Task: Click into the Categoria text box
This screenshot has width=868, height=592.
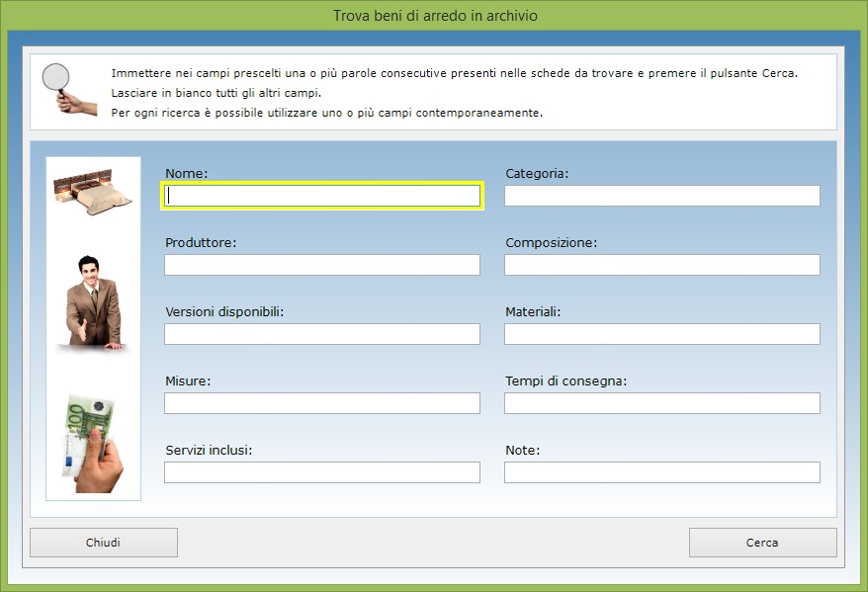Action: 661,196
